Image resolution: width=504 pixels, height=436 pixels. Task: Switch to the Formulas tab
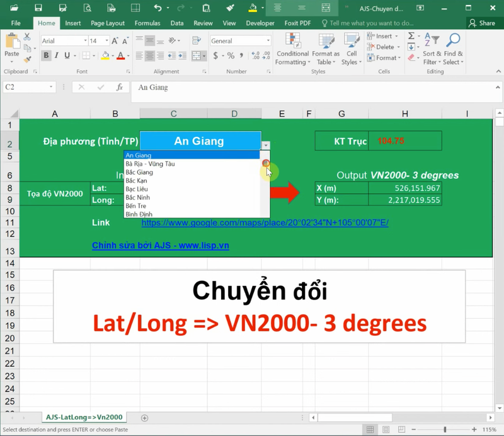(147, 23)
